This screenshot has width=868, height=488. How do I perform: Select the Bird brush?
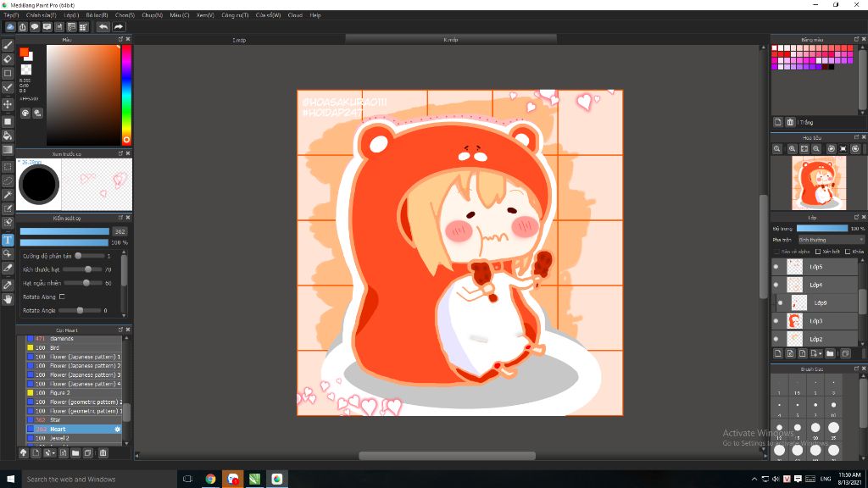[x=75, y=347]
